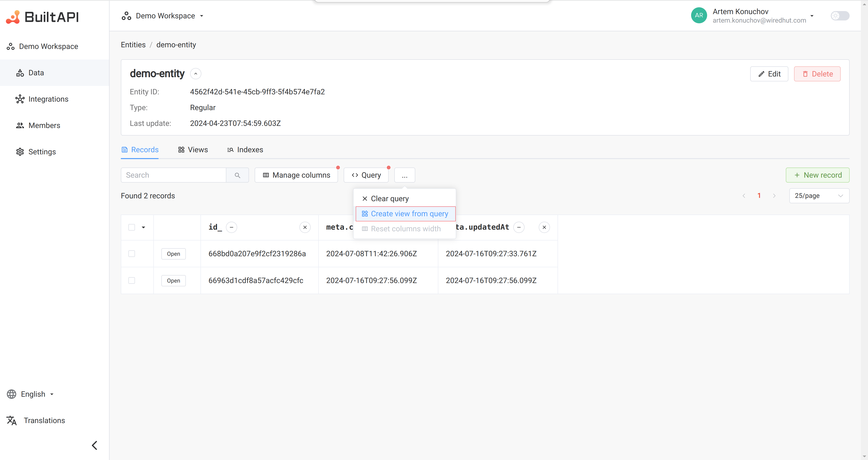Click the Last update timestamp value
This screenshot has height=460, width=868.
(x=236, y=124)
